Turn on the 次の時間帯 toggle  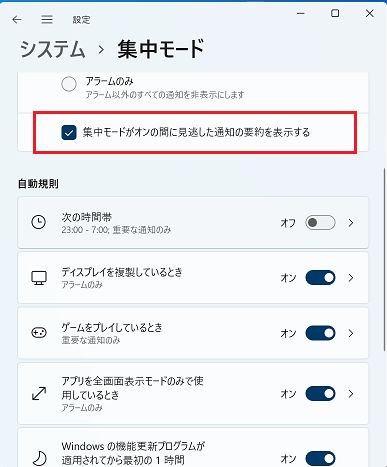pos(320,223)
